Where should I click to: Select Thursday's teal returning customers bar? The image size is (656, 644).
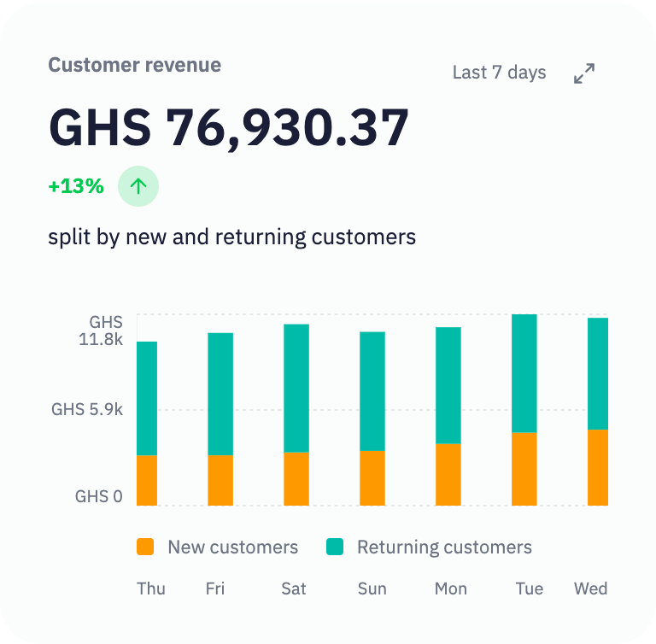[x=147, y=398]
